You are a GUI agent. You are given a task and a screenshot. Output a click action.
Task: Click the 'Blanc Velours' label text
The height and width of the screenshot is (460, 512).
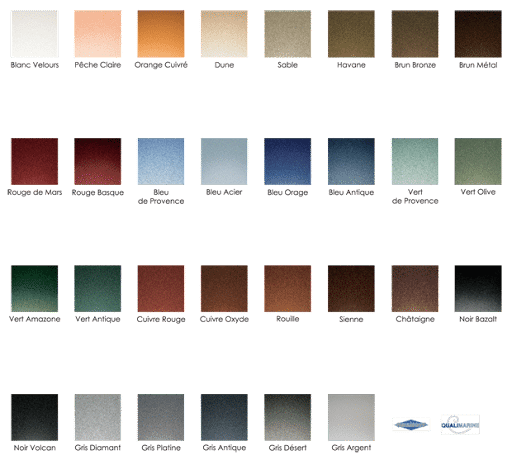click(35, 65)
